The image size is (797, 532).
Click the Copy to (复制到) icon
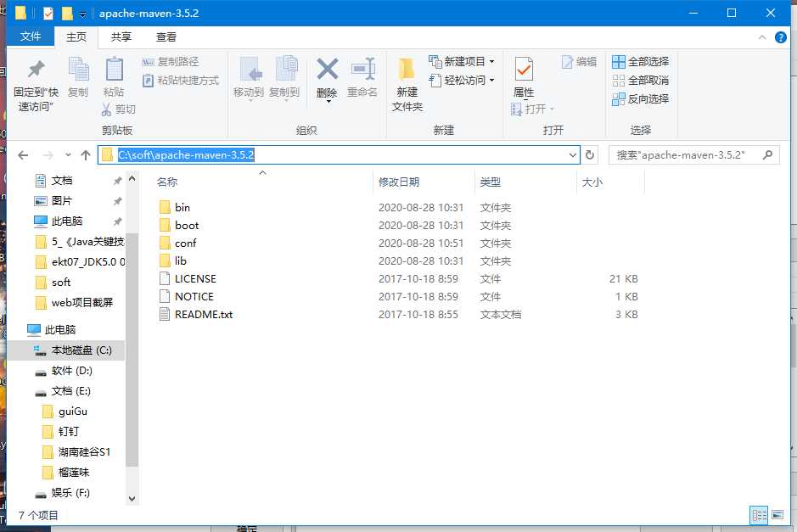coord(287,69)
